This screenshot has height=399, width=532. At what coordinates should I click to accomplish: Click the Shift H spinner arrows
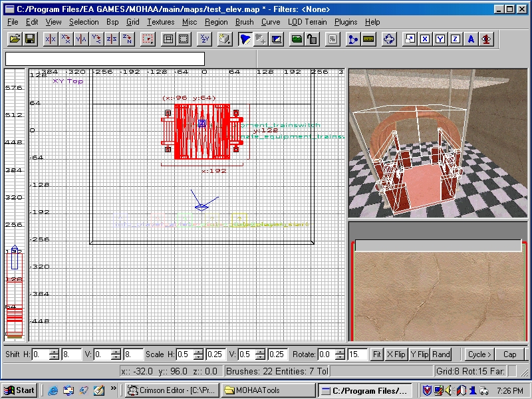55,354
